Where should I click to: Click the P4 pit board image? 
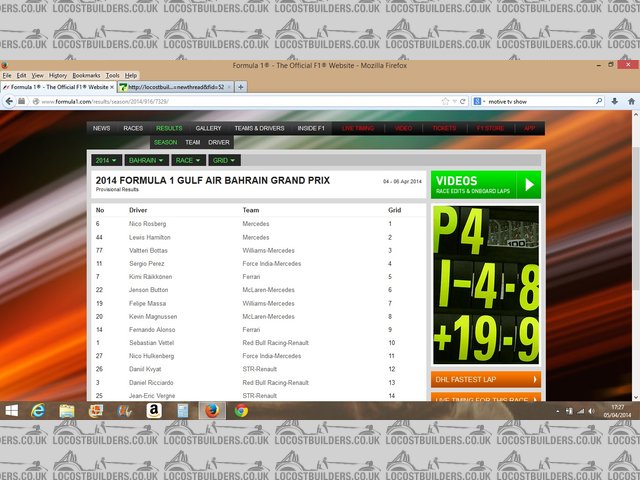(x=486, y=285)
